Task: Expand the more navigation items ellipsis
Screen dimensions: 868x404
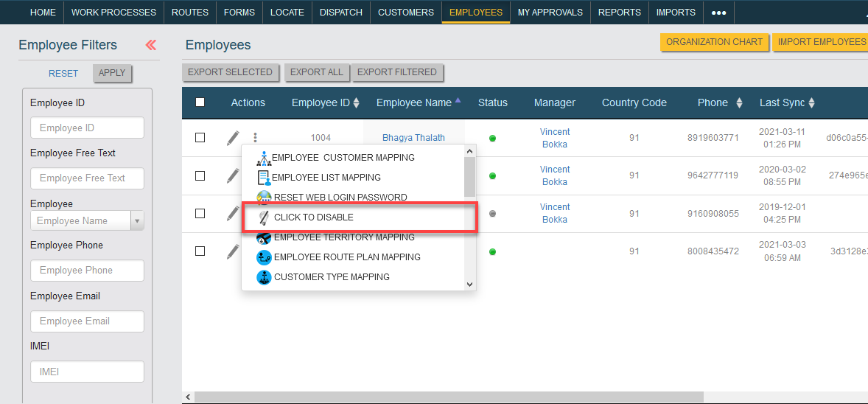Action: point(718,13)
